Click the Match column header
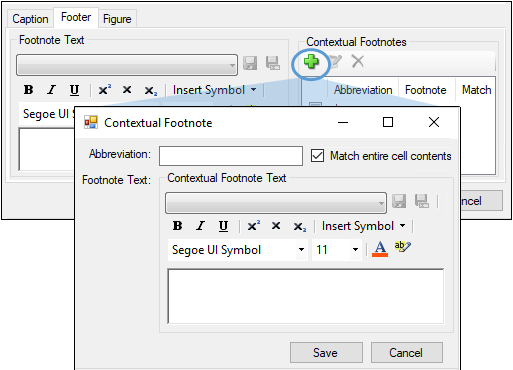The image size is (513, 370). coord(476,90)
